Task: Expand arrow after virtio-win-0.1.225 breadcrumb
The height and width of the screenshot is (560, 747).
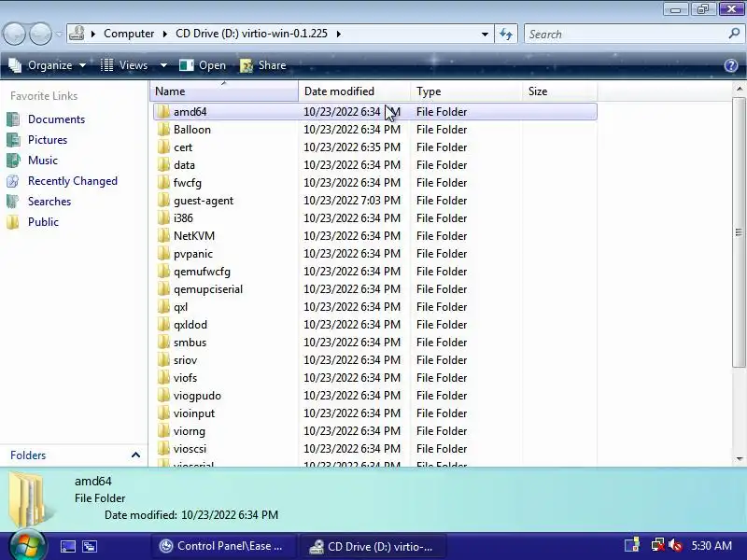Action: point(339,34)
